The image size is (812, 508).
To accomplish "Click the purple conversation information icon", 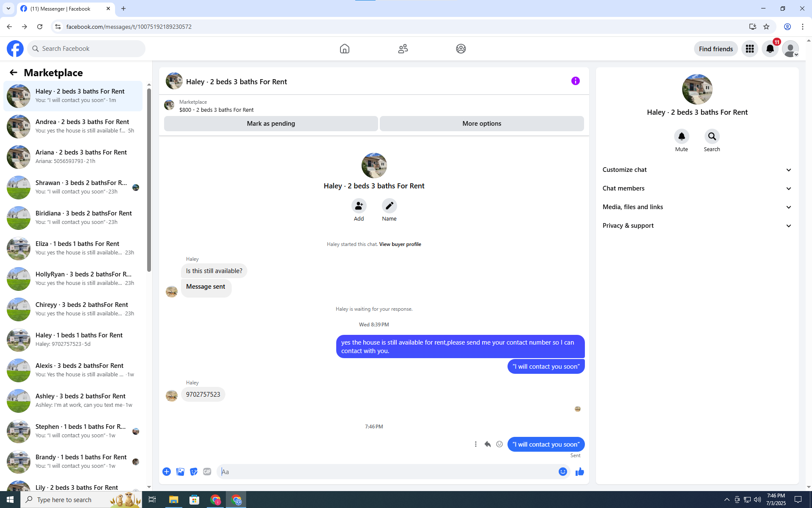I will coord(575,81).
